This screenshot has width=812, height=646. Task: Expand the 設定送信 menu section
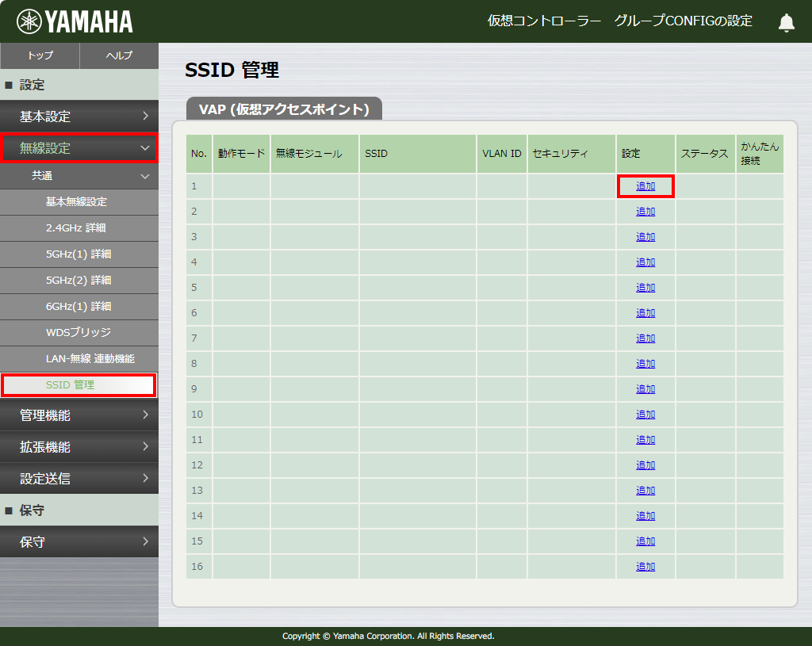79,479
